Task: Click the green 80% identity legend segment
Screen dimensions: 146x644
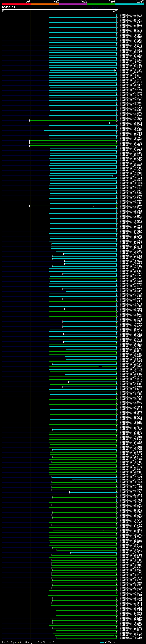Action: [101, 4]
